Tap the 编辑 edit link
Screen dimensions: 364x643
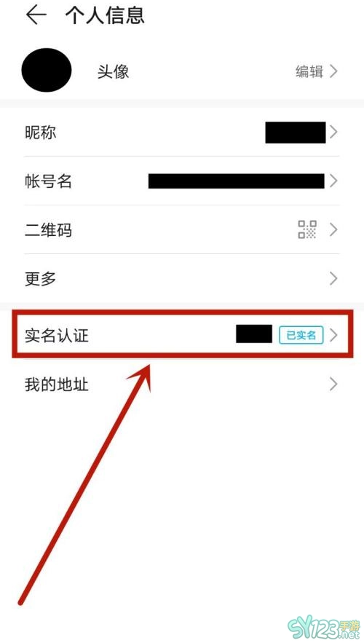[309, 71]
